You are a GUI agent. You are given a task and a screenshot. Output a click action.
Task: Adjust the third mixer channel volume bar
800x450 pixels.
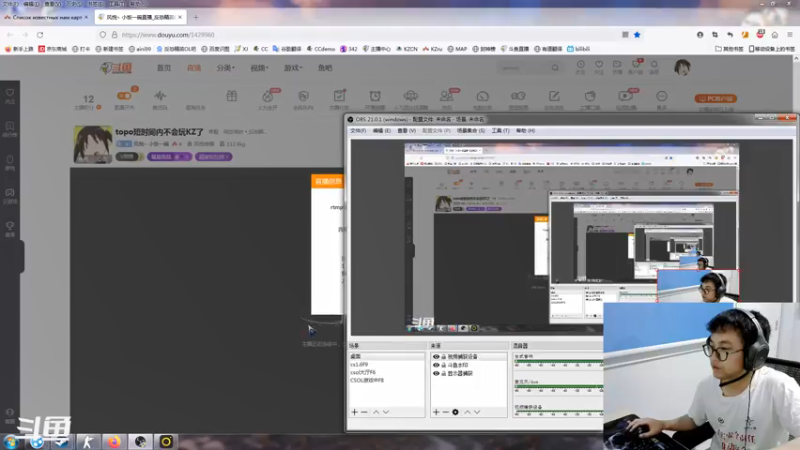point(558,413)
